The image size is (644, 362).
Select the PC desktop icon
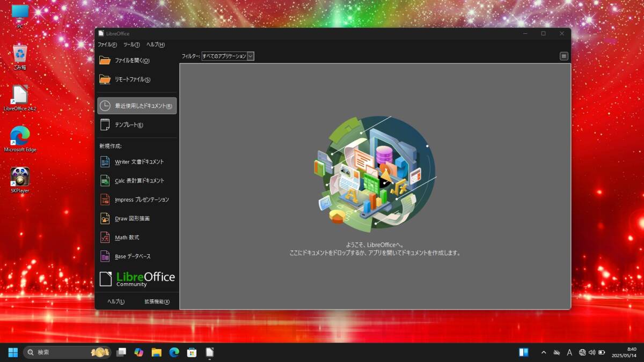tap(20, 16)
